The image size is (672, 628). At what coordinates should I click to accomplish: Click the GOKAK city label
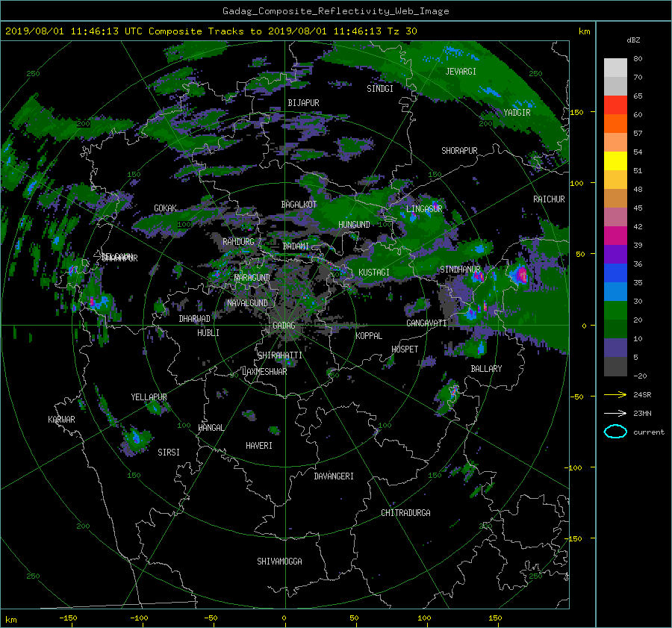tap(165, 208)
